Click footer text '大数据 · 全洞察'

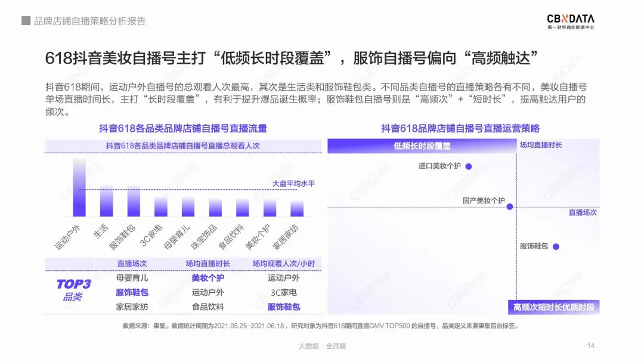coord(322,346)
